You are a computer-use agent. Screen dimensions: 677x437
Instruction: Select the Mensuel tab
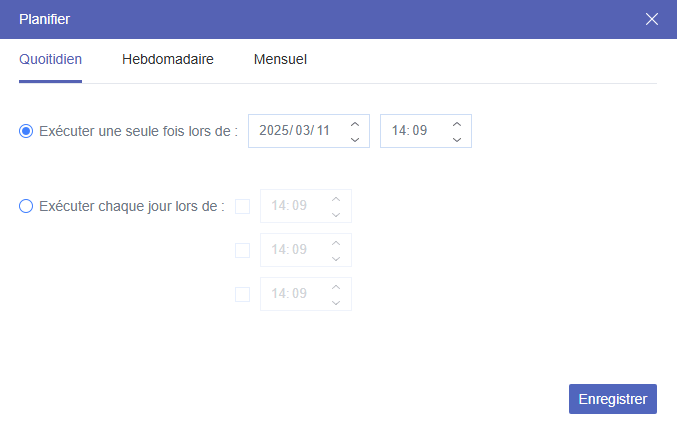[280, 59]
